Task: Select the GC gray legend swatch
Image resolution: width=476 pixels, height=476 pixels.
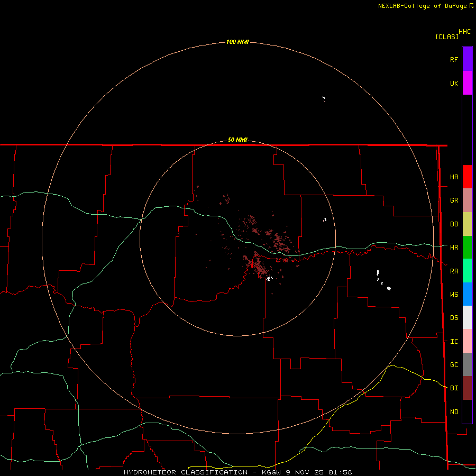Action: point(467,364)
